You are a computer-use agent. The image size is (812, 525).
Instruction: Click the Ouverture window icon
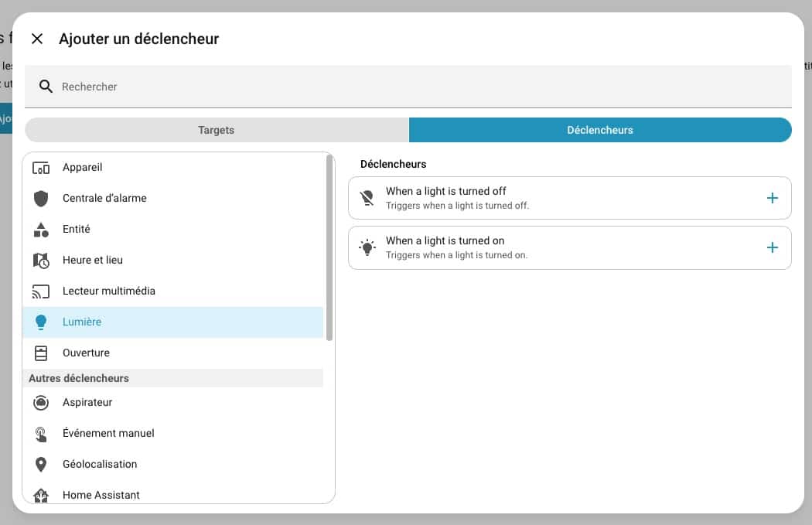point(41,353)
